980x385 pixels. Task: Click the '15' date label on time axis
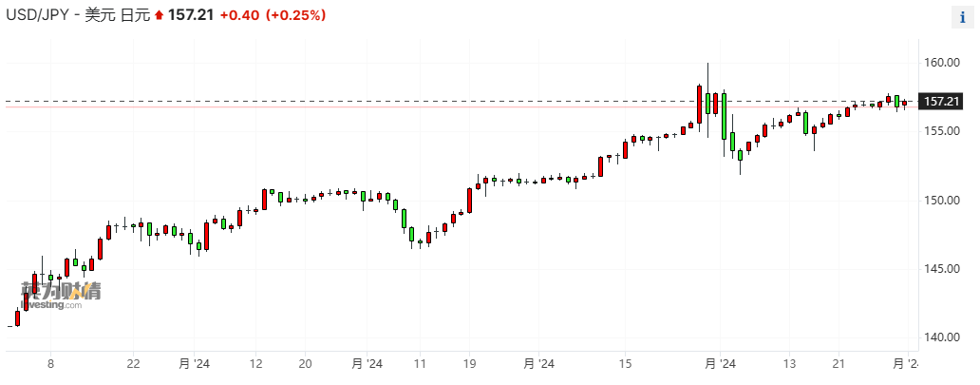625,364
